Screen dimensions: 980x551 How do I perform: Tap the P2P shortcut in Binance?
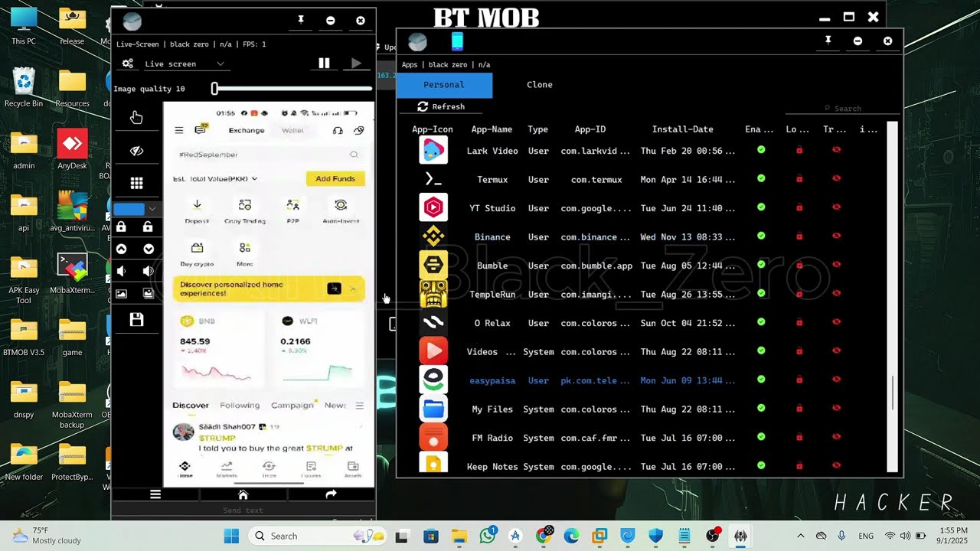(x=292, y=211)
